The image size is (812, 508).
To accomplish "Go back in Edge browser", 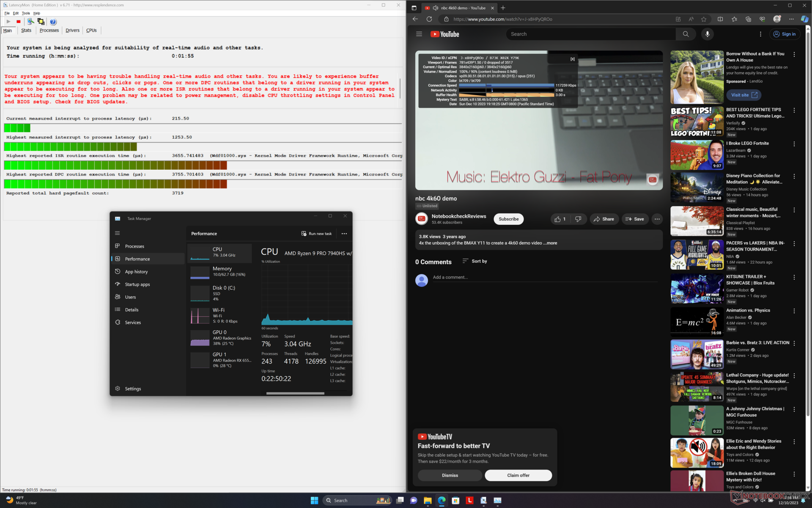I will coord(415,19).
